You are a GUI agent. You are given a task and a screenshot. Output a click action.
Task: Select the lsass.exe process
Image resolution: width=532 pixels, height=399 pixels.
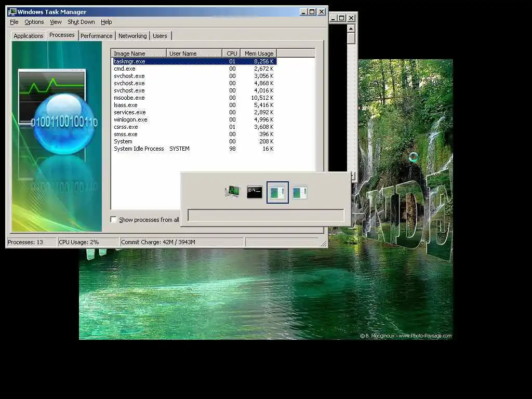point(194,105)
